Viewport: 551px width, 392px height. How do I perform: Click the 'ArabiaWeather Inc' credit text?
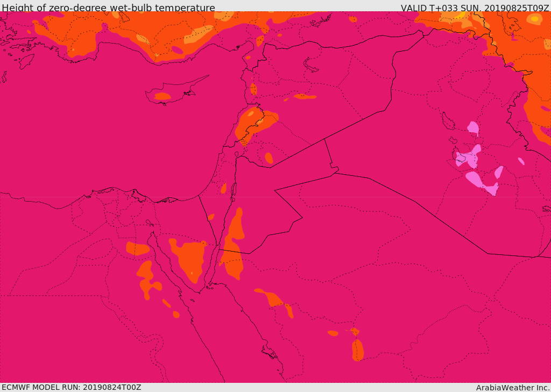click(x=512, y=388)
